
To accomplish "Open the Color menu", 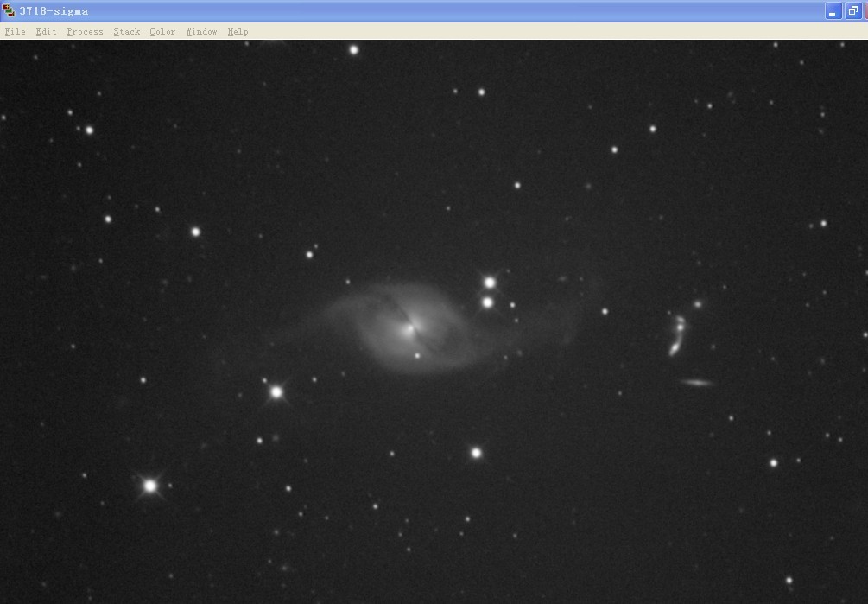I will click(x=162, y=32).
